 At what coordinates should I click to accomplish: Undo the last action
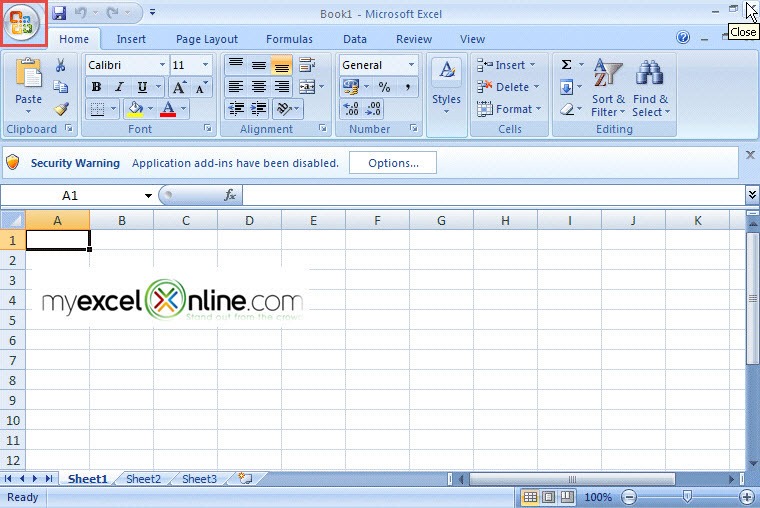80,13
